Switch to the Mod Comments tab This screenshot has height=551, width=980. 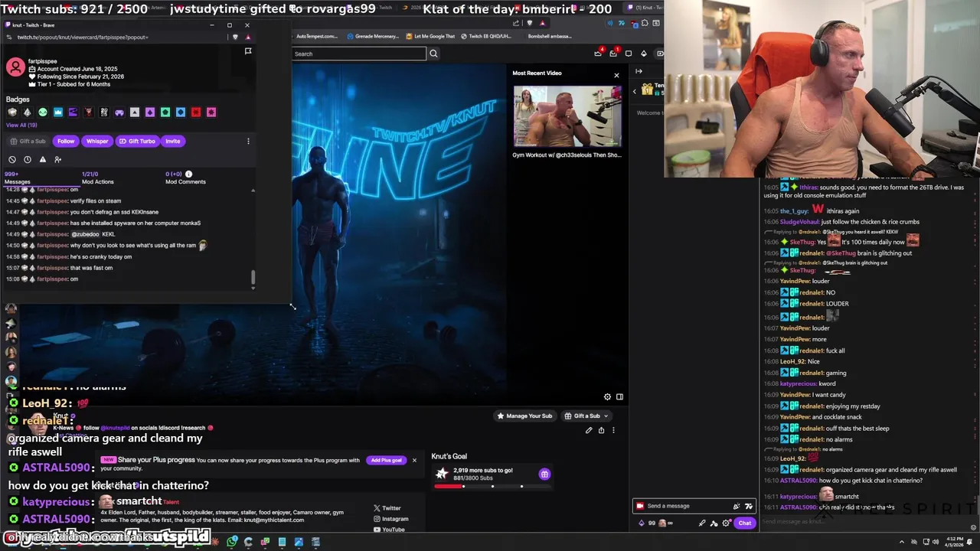point(185,178)
